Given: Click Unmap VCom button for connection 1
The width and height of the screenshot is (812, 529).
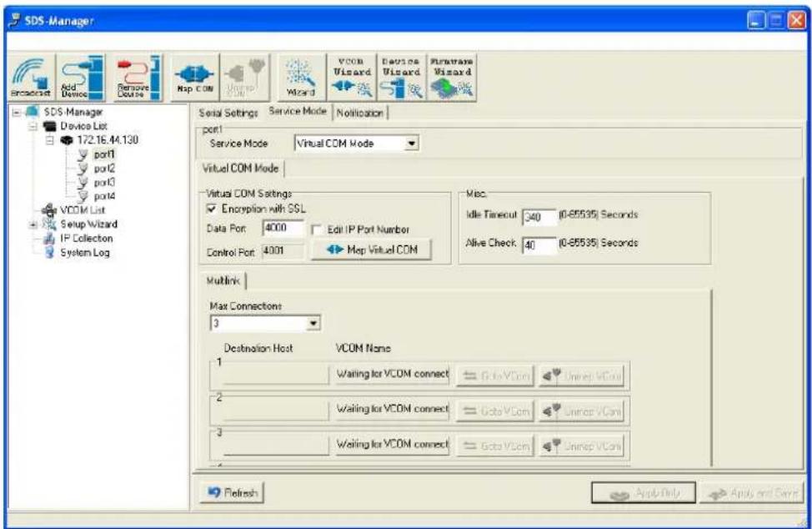Looking at the screenshot, I should pyautogui.click(x=581, y=375).
